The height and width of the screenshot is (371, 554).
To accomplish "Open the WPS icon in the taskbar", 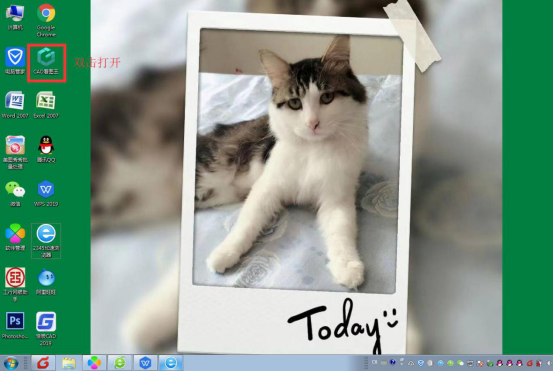I will pos(145,363).
